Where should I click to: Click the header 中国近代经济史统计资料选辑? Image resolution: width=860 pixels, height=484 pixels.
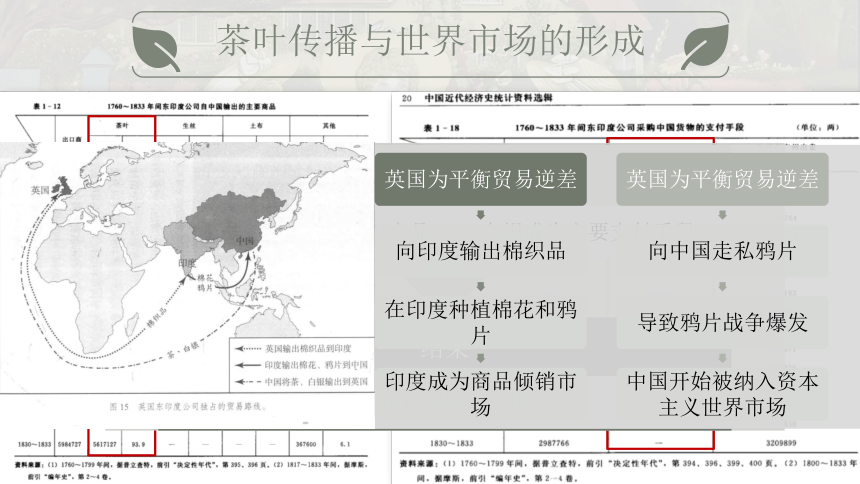[x=489, y=98]
